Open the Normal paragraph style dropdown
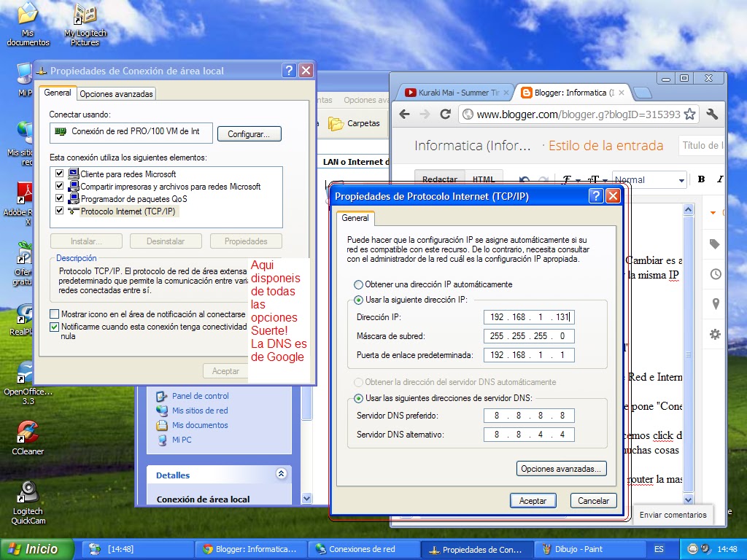The width and height of the screenshot is (747, 560). click(649, 179)
